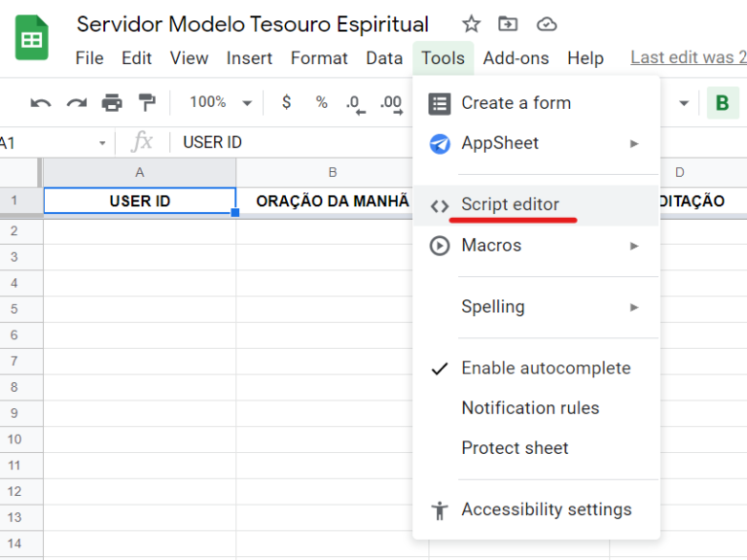
Task: Open Accessibility settings
Action: point(546,509)
